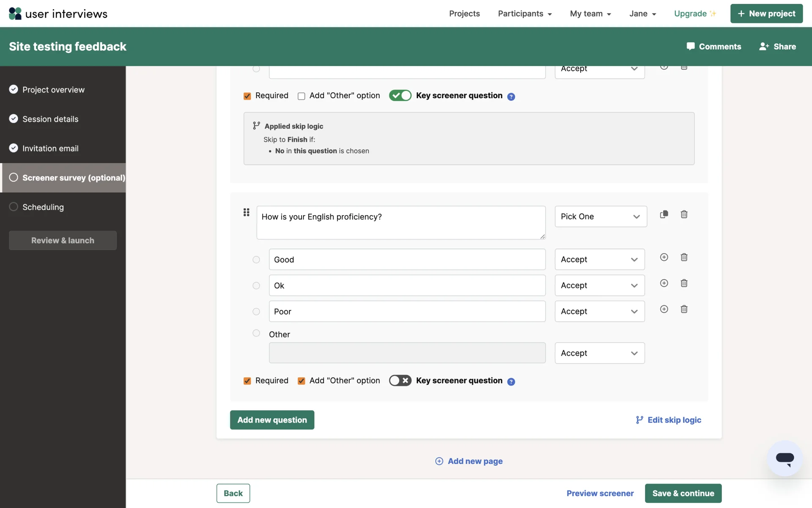Open the support chat widget
The height and width of the screenshot is (508, 812).
[785, 458]
